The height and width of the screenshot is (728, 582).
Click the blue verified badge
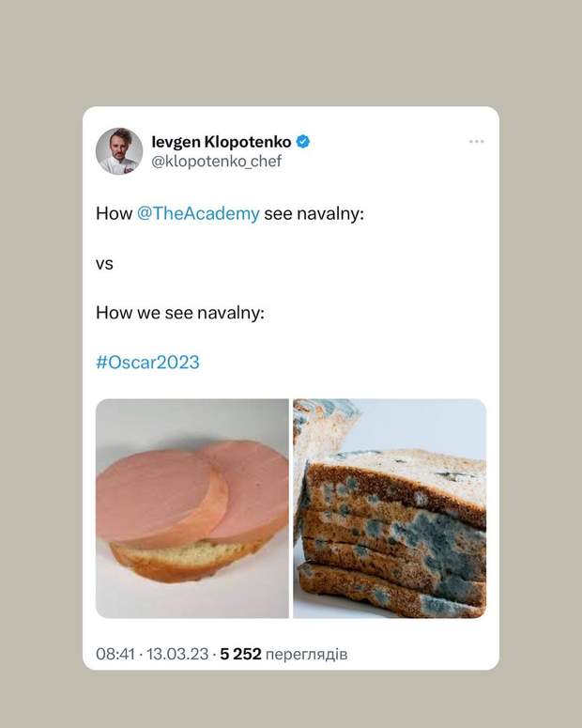coord(303,142)
